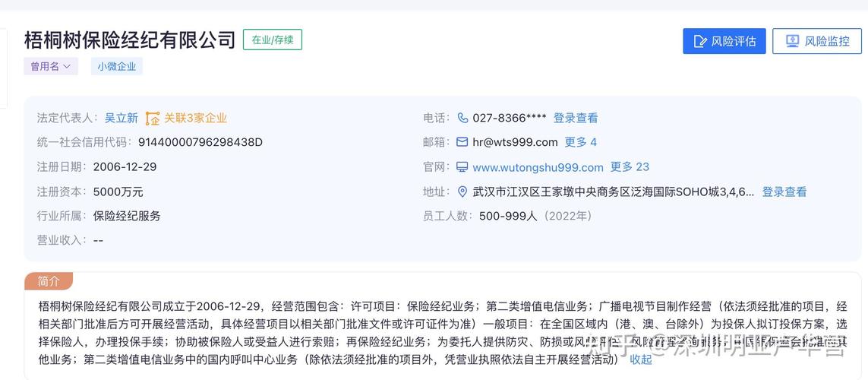
Task: Click employee count 500-999人
Action: coord(508,216)
